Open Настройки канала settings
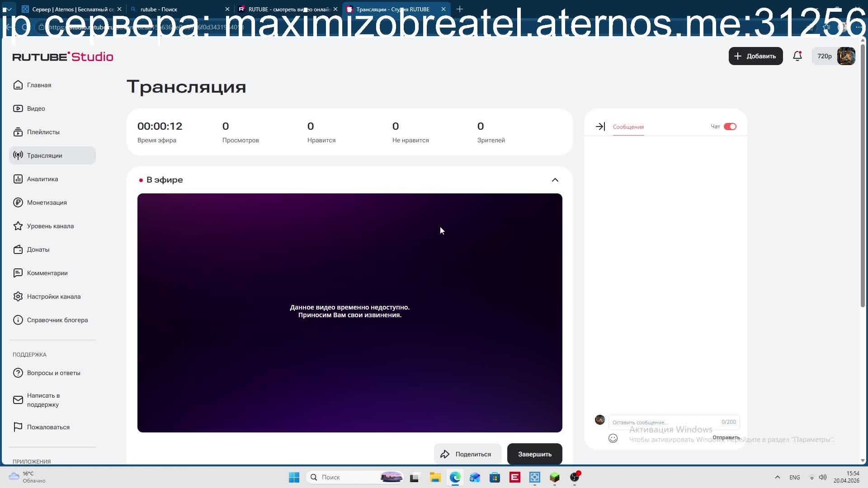The width and height of the screenshot is (868, 488). (53, 296)
